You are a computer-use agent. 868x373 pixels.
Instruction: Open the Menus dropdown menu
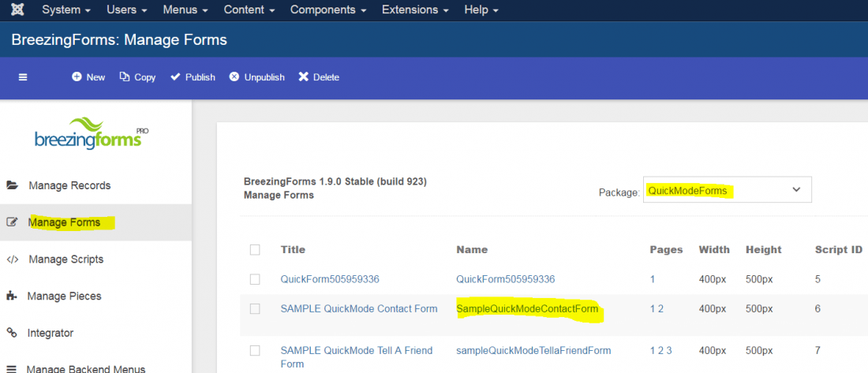tap(185, 10)
